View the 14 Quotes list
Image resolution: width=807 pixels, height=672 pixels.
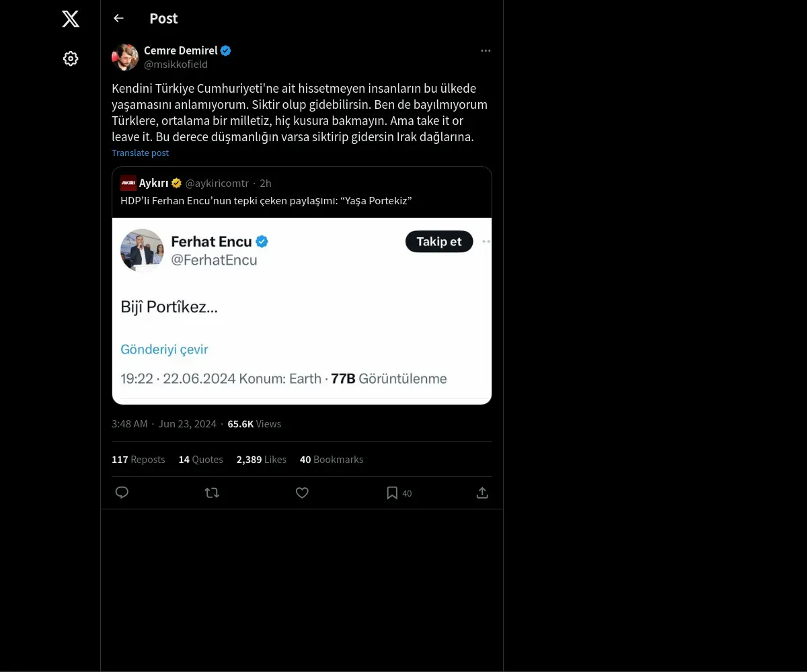click(x=200, y=460)
